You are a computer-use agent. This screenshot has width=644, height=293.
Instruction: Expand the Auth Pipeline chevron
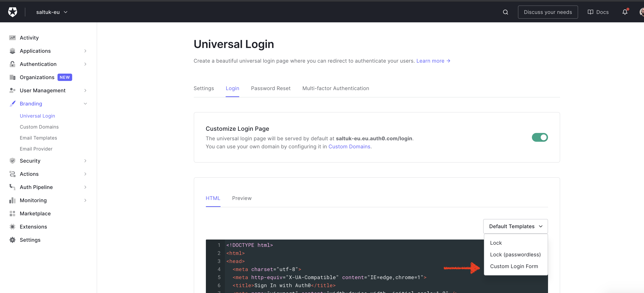pyautogui.click(x=85, y=187)
